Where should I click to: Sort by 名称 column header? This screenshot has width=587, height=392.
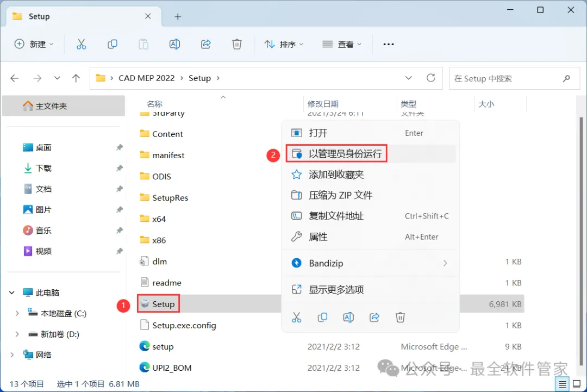[x=154, y=104]
